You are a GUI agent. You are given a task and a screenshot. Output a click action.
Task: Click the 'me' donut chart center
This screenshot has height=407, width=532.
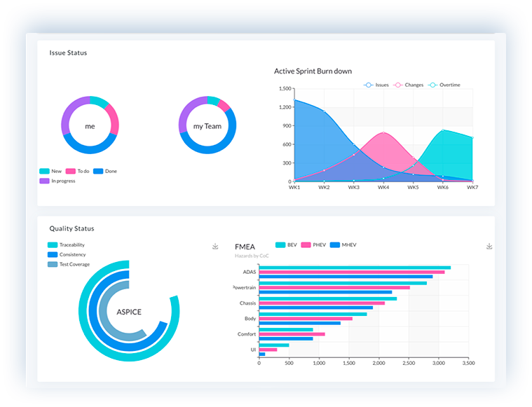pos(90,126)
